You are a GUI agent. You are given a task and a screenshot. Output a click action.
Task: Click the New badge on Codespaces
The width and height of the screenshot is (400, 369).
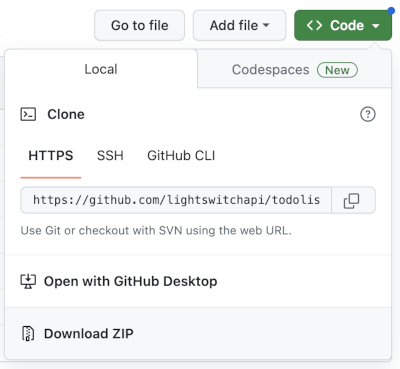coord(337,70)
